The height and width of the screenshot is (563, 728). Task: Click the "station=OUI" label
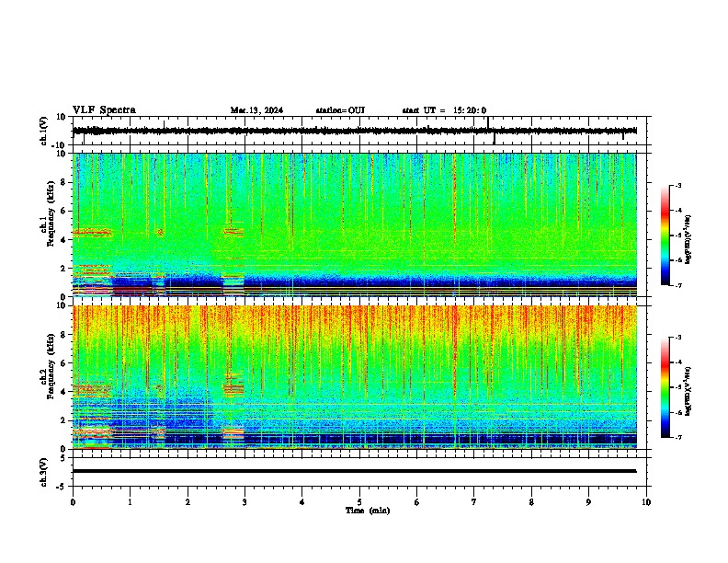(x=340, y=110)
